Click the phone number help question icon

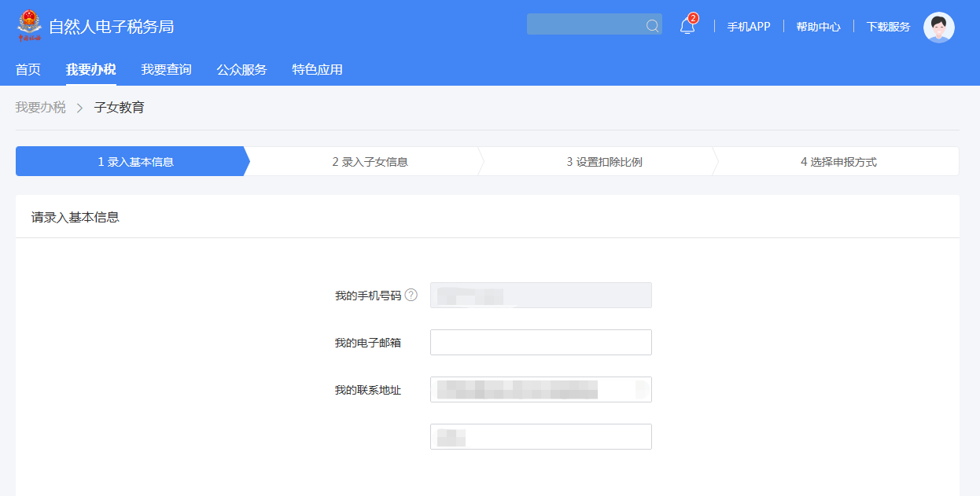(411, 295)
